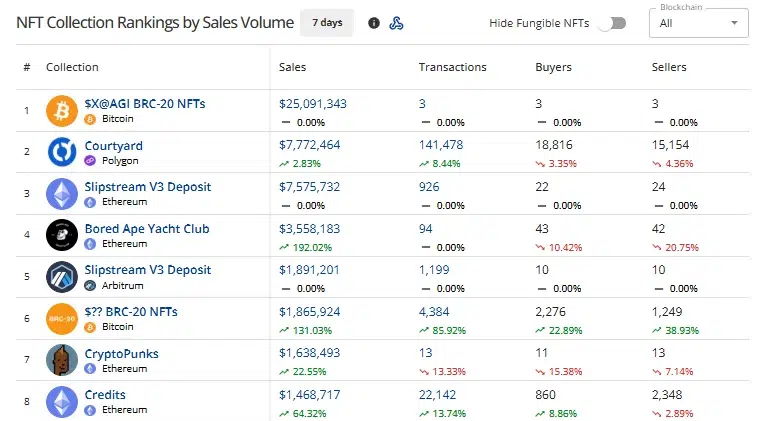This screenshot has width=759, height=421.
Task: Click sellers count 1,249
Action: coord(667,312)
